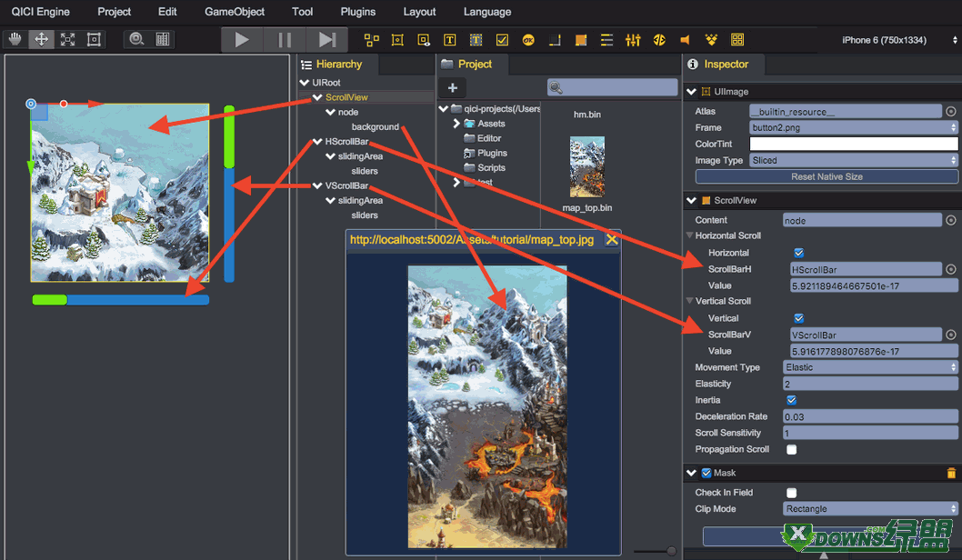Open the GameObject menu
Viewport: 962px width, 560px height.
click(x=235, y=12)
